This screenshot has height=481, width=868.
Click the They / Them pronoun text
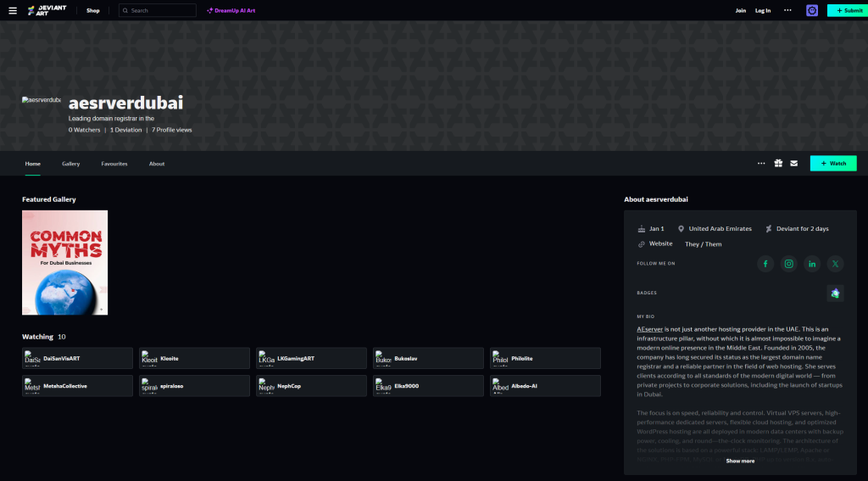tap(703, 244)
